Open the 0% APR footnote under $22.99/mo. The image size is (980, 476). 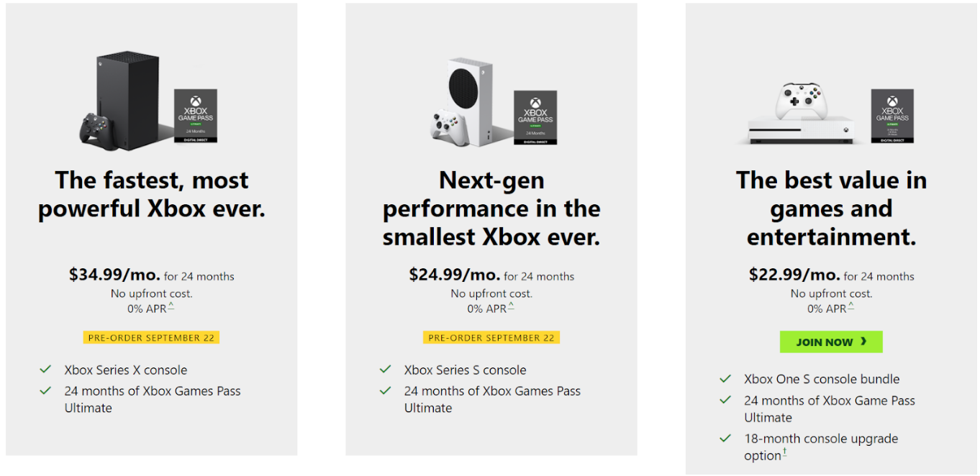tap(851, 307)
